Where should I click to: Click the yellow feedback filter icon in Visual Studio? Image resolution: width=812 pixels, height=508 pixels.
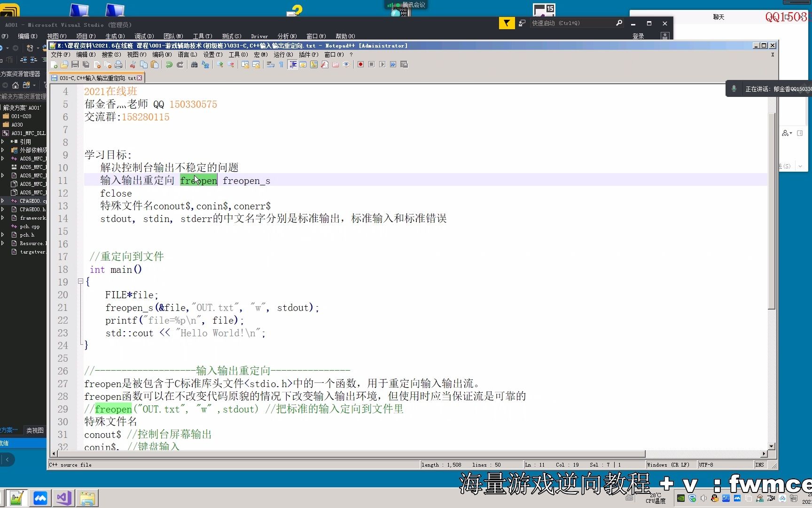point(507,23)
